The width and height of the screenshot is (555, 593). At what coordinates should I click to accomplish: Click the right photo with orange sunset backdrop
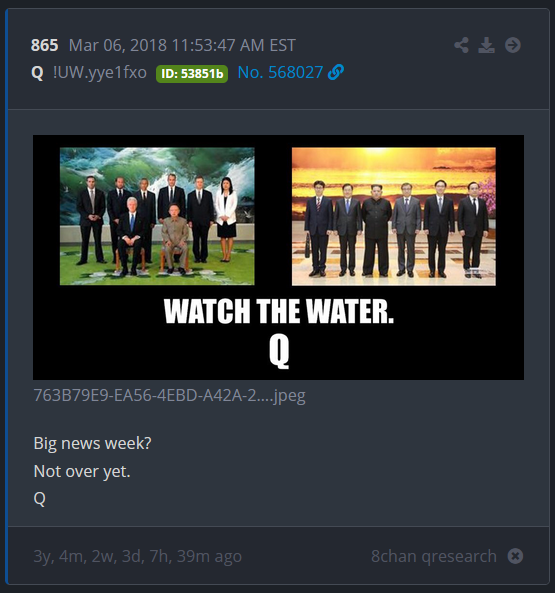[x=394, y=216]
